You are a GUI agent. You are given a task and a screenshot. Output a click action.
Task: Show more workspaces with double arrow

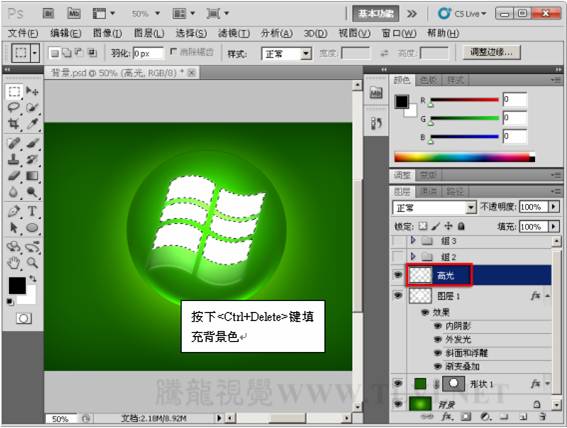(x=412, y=14)
